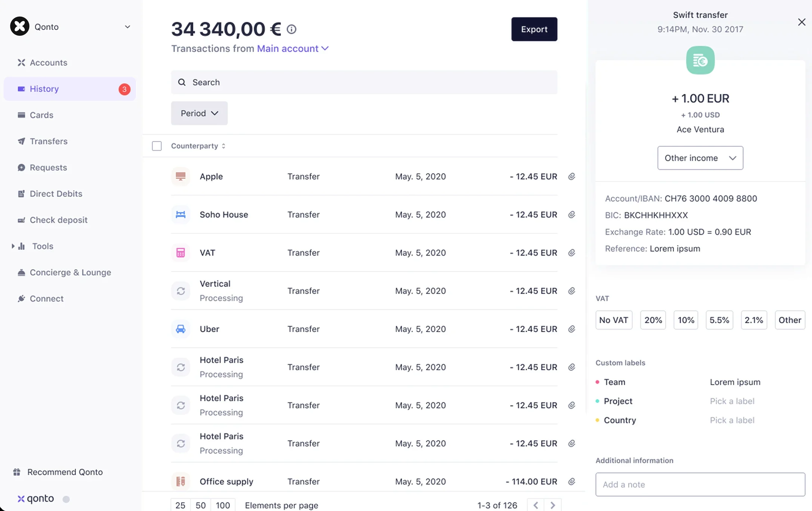This screenshot has height=511, width=812.
Task: Close the Swift transfer details panel
Action: tap(801, 22)
